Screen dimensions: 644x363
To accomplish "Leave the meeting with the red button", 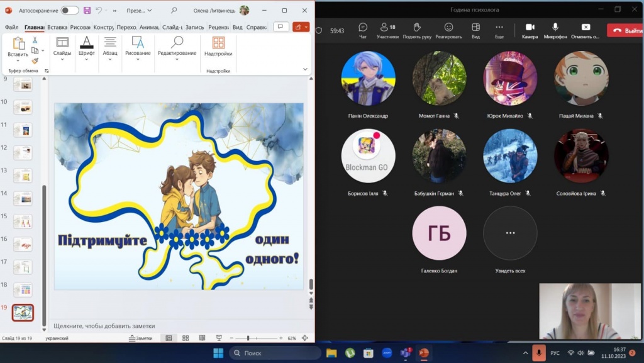I will pyautogui.click(x=625, y=30).
